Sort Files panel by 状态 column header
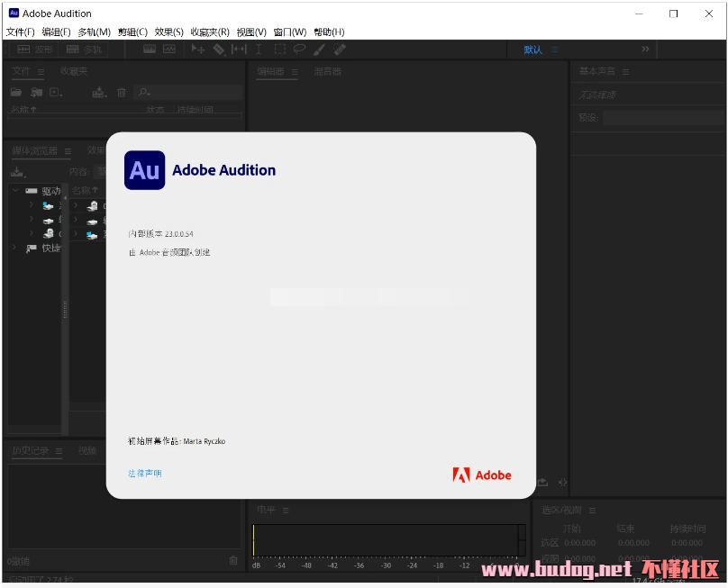This screenshot has width=728, height=588. [156, 110]
